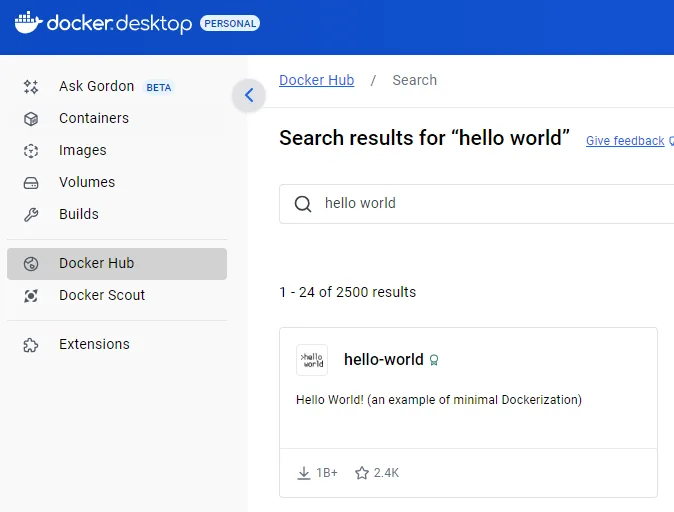This screenshot has height=512, width=674.
Task: Follow the Docker Hub breadcrumb link
Action: [x=317, y=80]
